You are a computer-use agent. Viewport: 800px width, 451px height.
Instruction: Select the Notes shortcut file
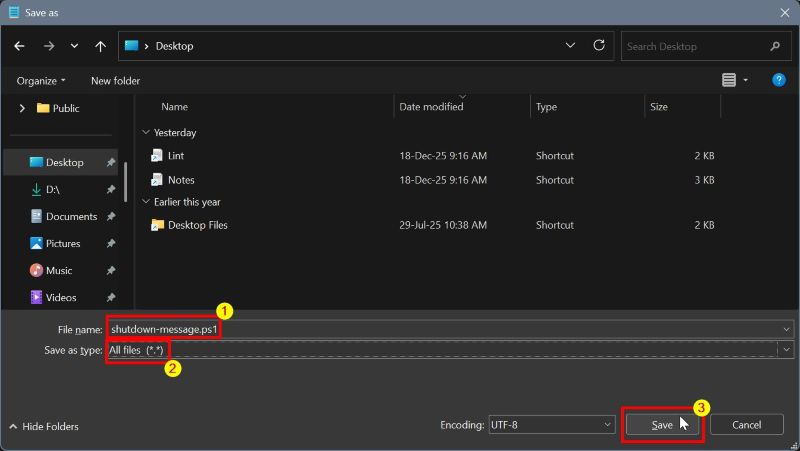181,180
